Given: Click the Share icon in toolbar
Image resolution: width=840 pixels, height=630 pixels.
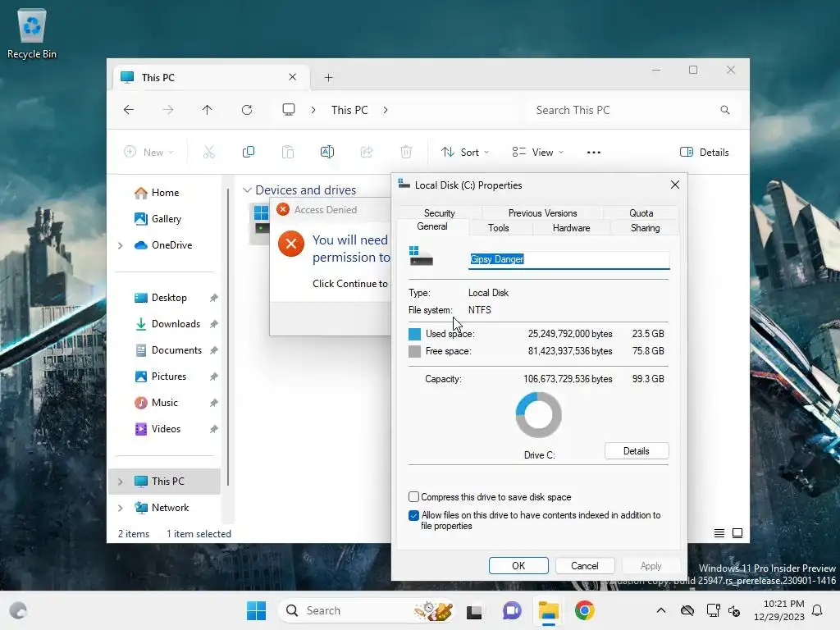Looking at the screenshot, I should coord(367,152).
